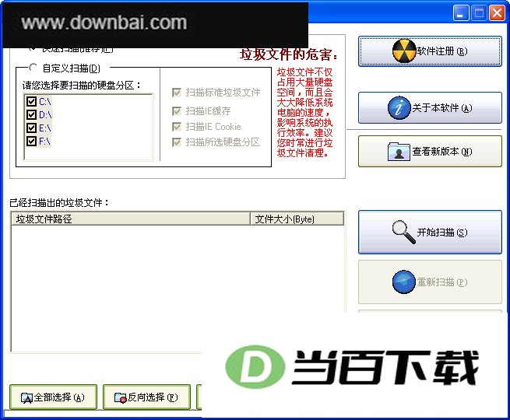Toggle the C:\ drive checkbox
The image size is (510, 420).
pyautogui.click(x=32, y=101)
